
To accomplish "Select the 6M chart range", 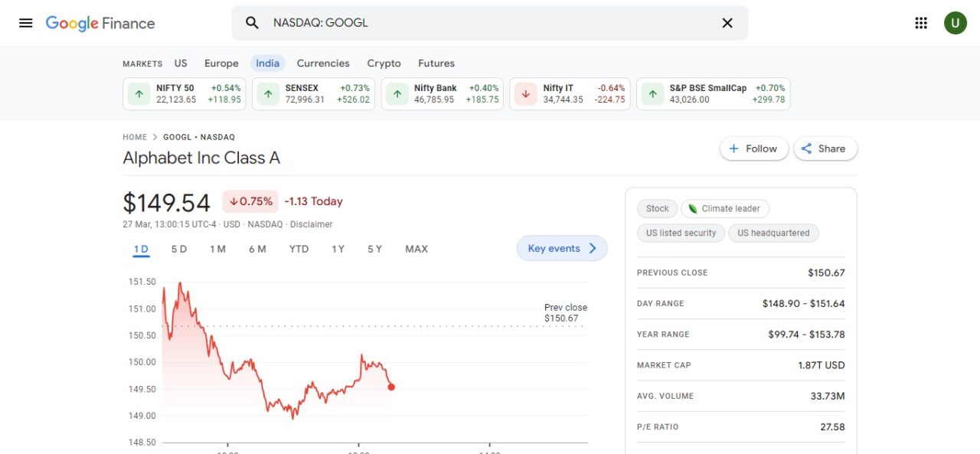I will 257,249.
